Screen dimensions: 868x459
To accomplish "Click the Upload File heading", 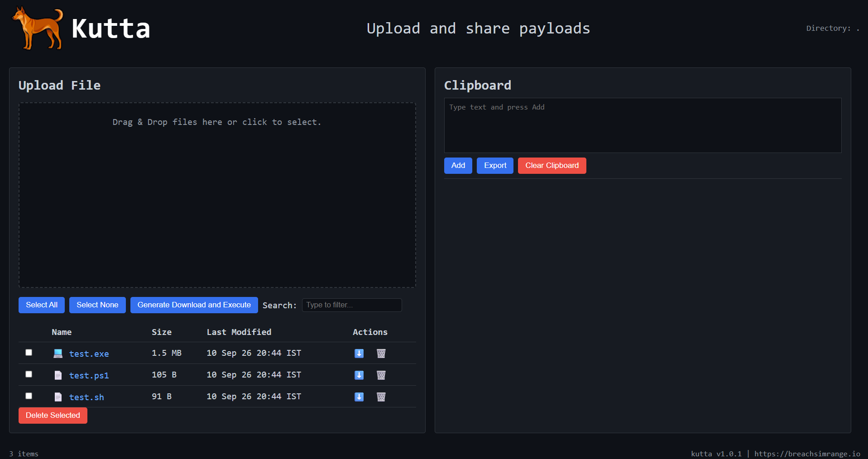I will (60, 85).
